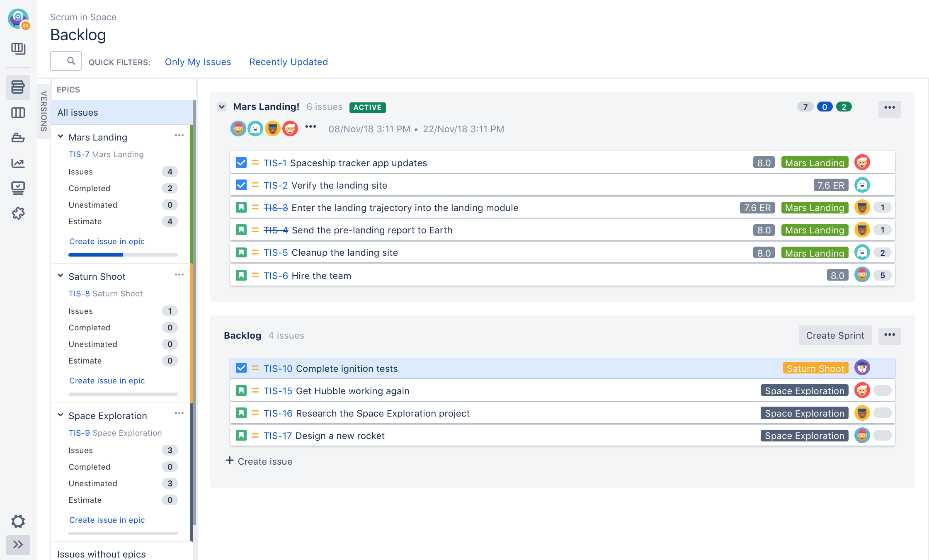Switch to the Versions side tab

tap(44, 111)
